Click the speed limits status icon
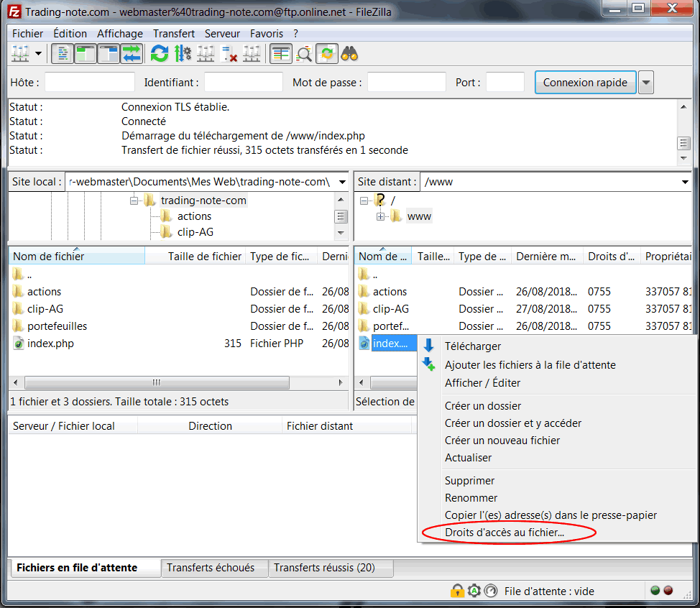The height and width of the screenshot is (608, 700). (x=491, y=591)
